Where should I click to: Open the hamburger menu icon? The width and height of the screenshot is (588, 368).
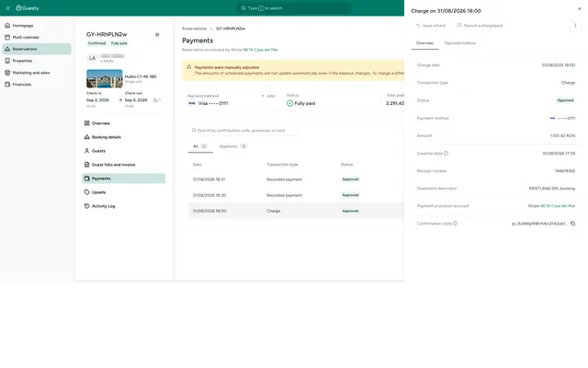tap(8, 8)
